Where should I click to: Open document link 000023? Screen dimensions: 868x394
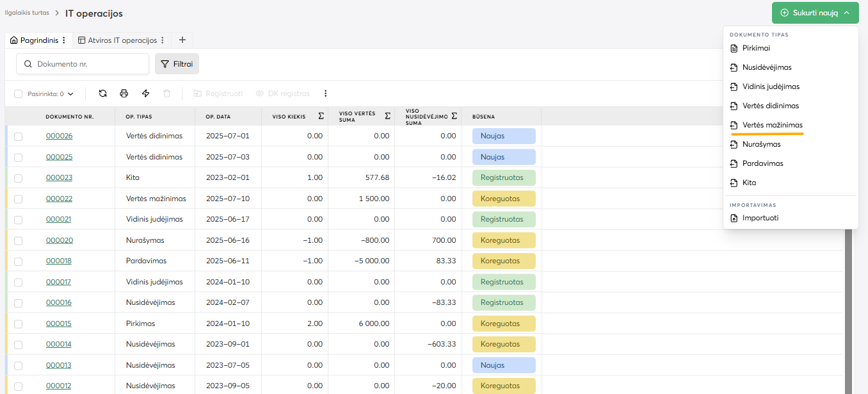(x=59, y=177)
